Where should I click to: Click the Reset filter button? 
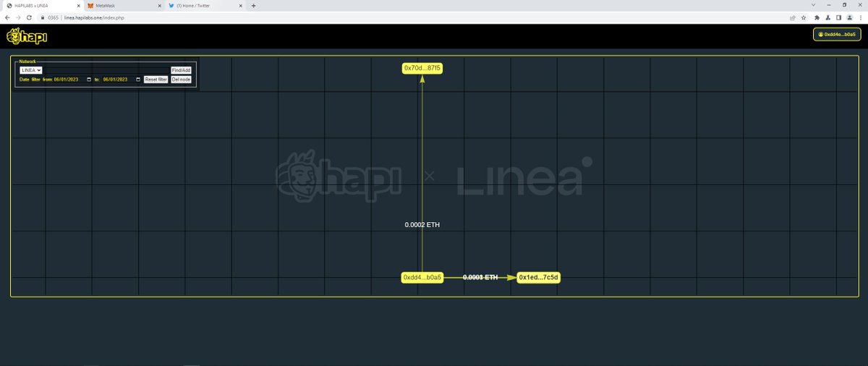tap(156, 80)
